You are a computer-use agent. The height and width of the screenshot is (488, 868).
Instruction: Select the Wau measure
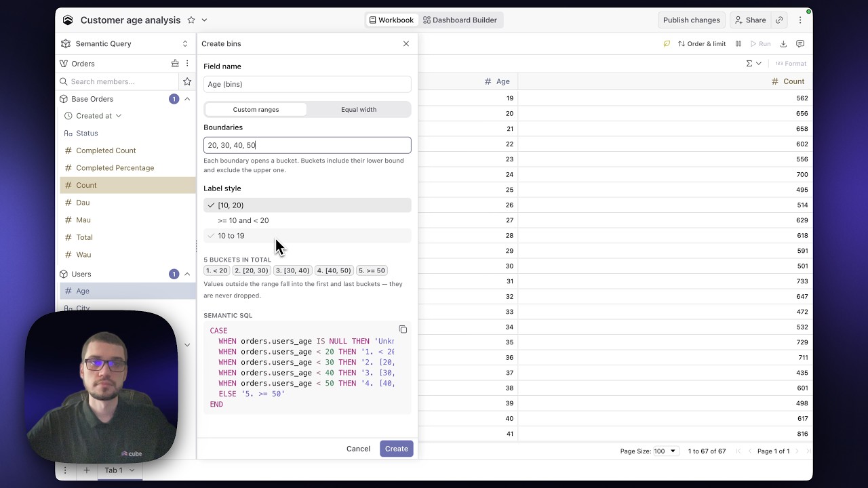(127, 255)
